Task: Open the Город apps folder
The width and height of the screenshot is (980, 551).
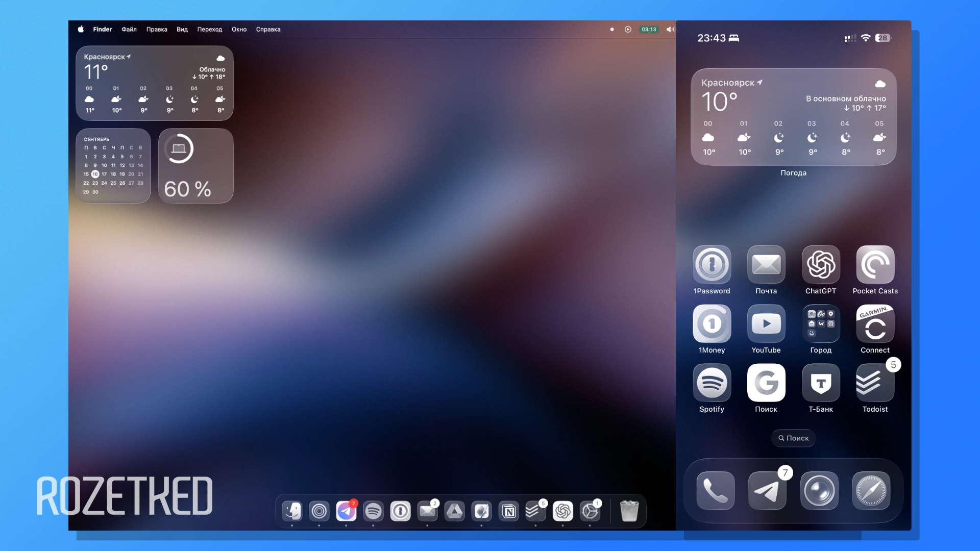Action: 820,323
